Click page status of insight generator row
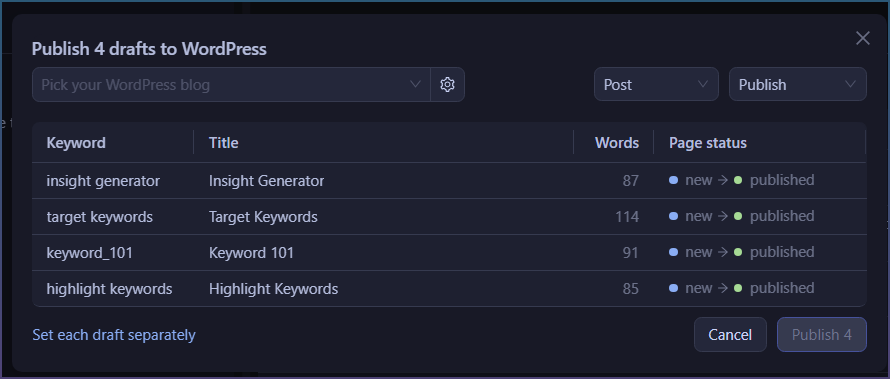The width and height of the screenshot is (890, 379). pyautogui.click(x=741, y=180)
